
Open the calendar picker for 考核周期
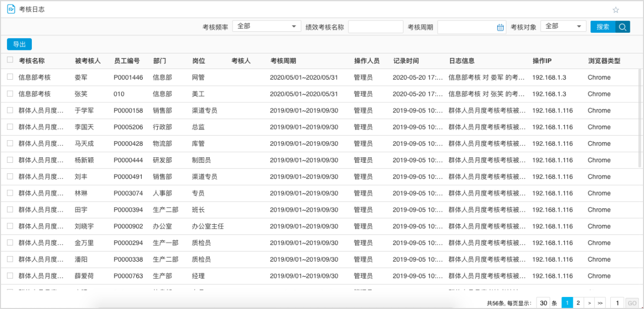pos(500,27)
